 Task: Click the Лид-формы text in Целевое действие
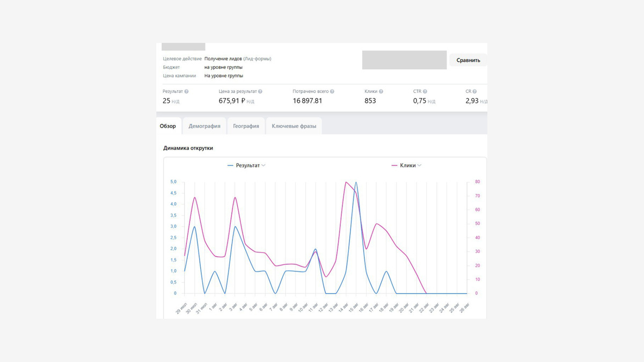tap(257, 58)
